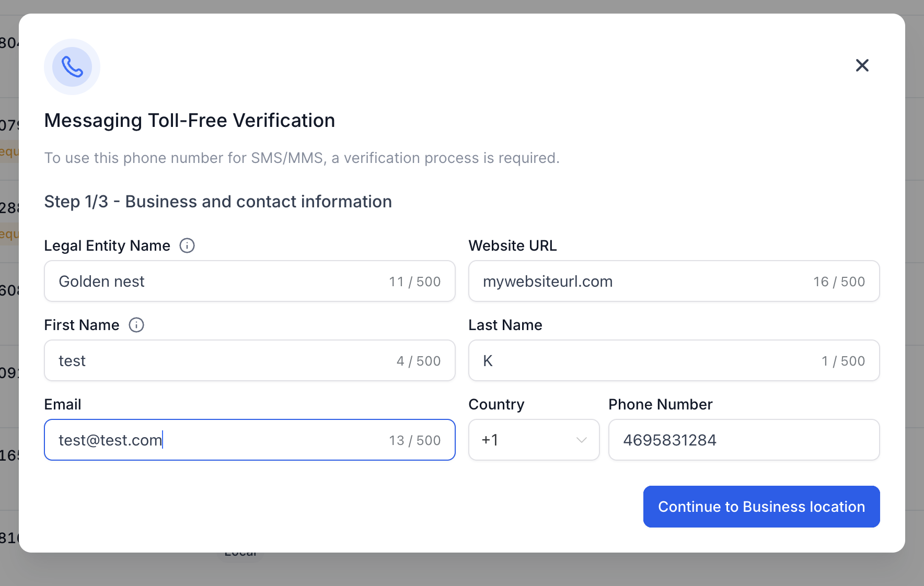The height and width of the screenshot is (586, 924).
Task: Close the Toll-Free Verification dialog
Action: tap(862, 65)
